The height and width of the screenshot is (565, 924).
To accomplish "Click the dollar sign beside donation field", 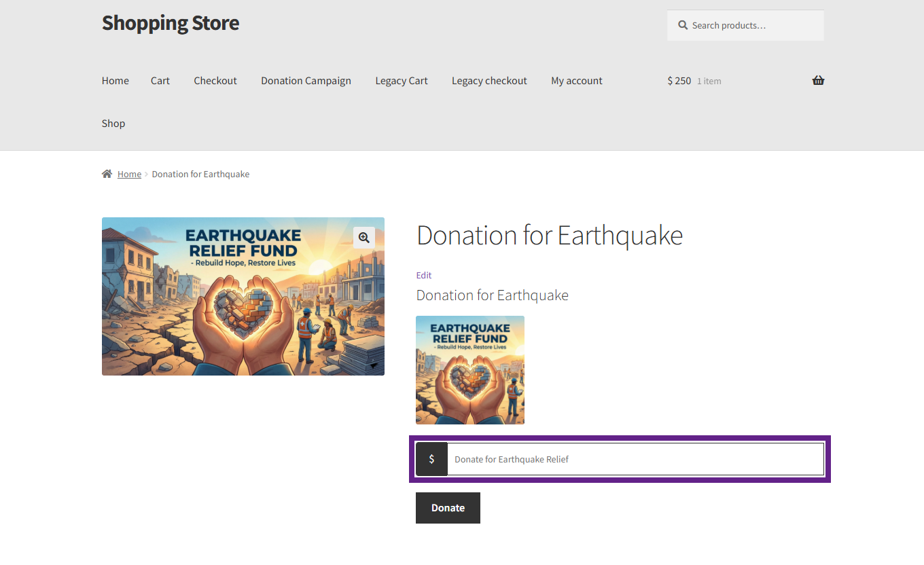I will point(431,459).
